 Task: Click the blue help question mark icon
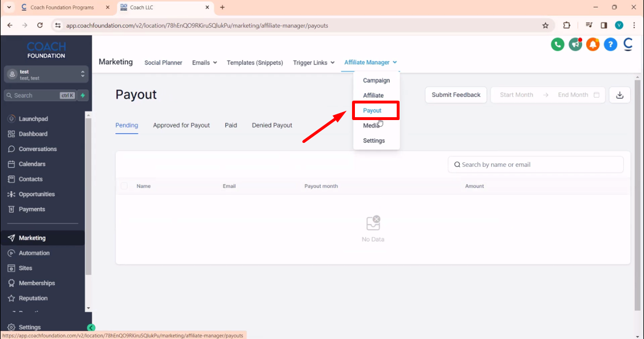click(x=610, y=44)
